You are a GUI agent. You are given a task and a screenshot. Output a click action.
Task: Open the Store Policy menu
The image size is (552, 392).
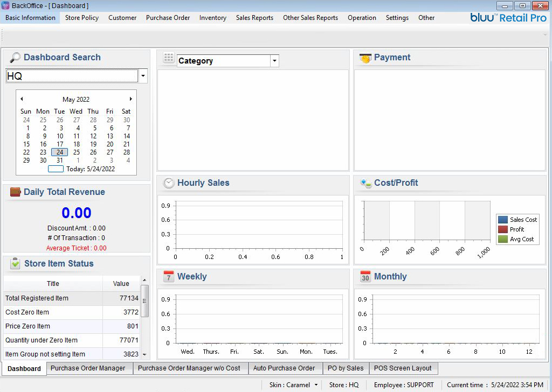(x=82, y=18)
